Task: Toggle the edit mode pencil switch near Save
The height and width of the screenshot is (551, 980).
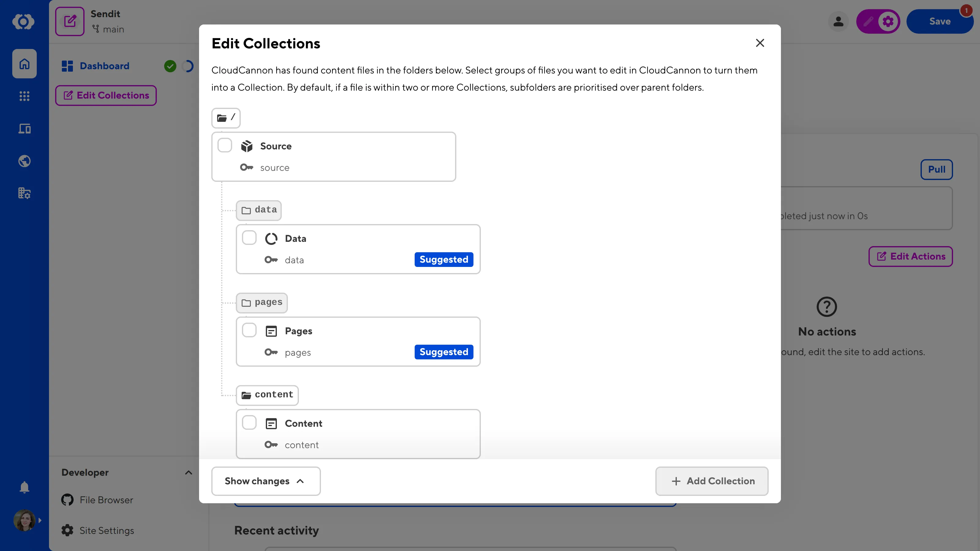Action: click(x=878, y=21)
